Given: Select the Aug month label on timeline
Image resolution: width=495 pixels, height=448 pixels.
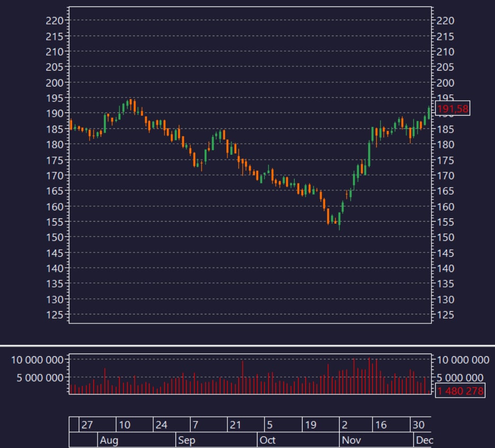Looking at the screenshot, I should (109, 440).
